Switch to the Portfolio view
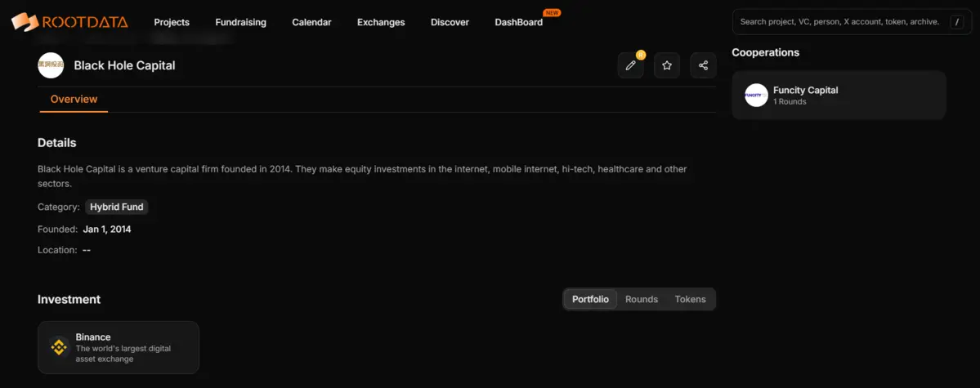Screen dimensions: 980x388 pyautogui.click(x=590, y=299)
